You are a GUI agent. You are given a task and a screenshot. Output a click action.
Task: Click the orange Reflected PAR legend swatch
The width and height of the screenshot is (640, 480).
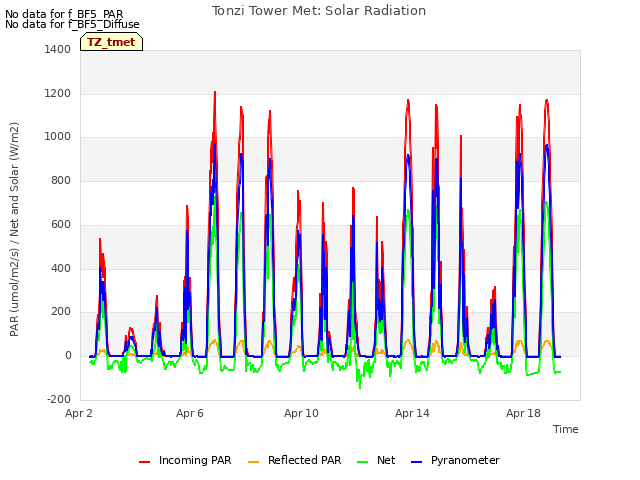point(253,462)
